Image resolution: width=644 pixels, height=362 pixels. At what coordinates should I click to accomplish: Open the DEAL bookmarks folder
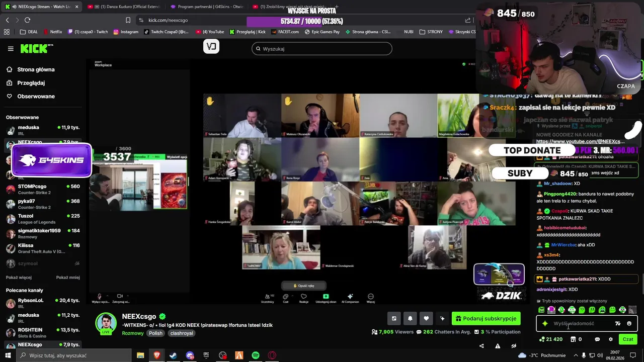pyautogui.click(x=29, y=32)
